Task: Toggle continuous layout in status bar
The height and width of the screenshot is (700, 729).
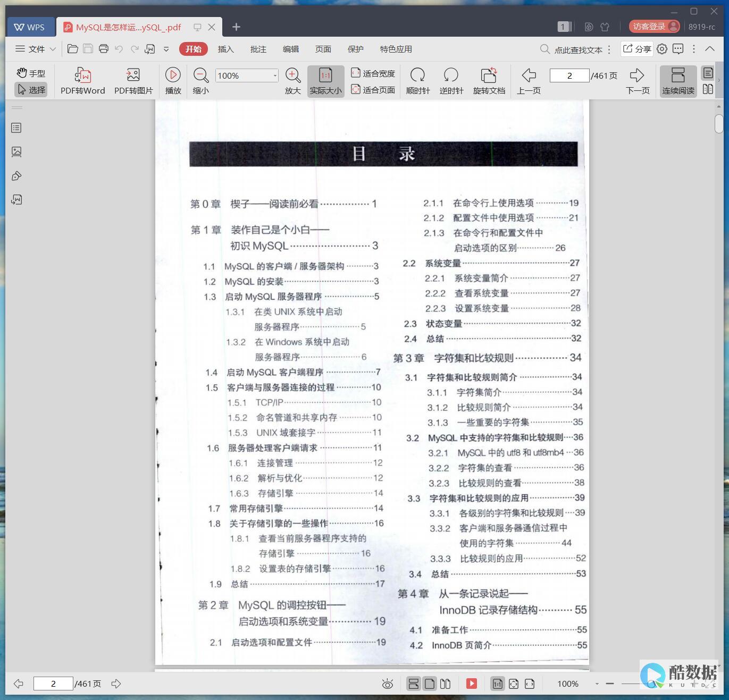Action: (413, 684)
